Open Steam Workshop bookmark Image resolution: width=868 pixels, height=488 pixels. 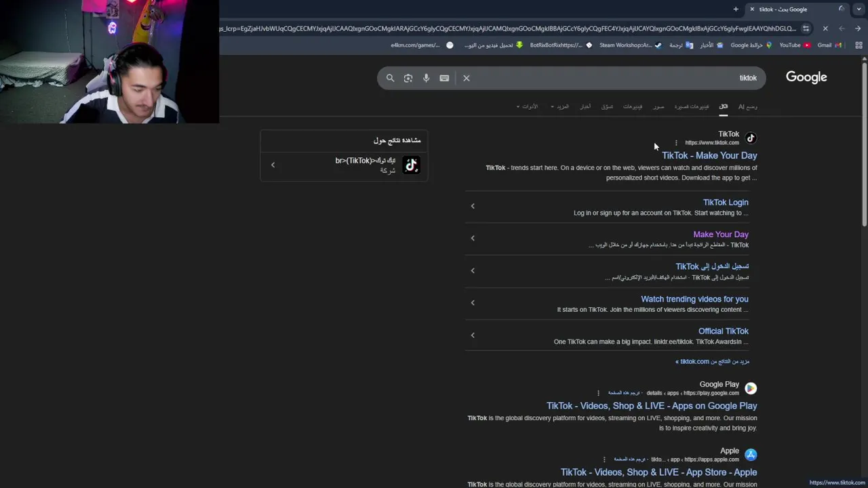631,45
